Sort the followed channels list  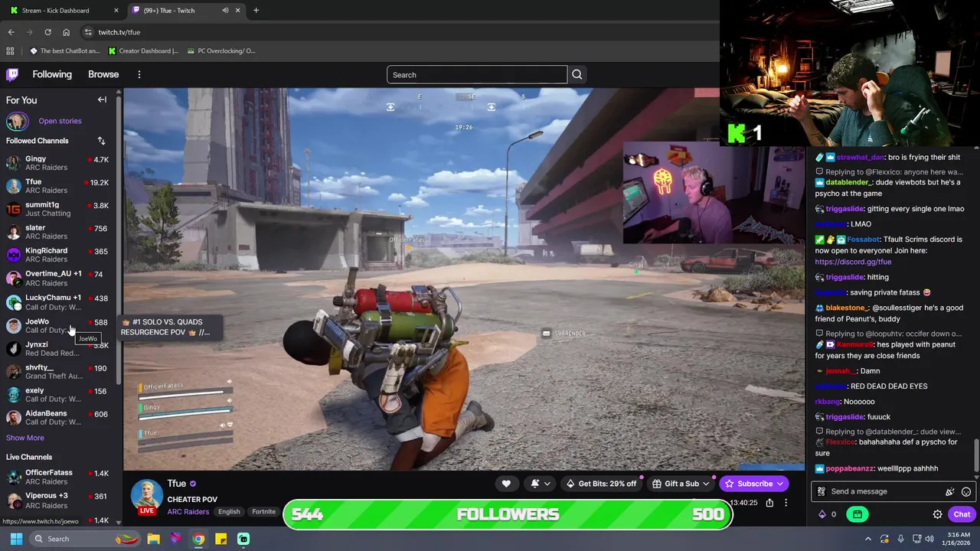click(x=101, y=141)
